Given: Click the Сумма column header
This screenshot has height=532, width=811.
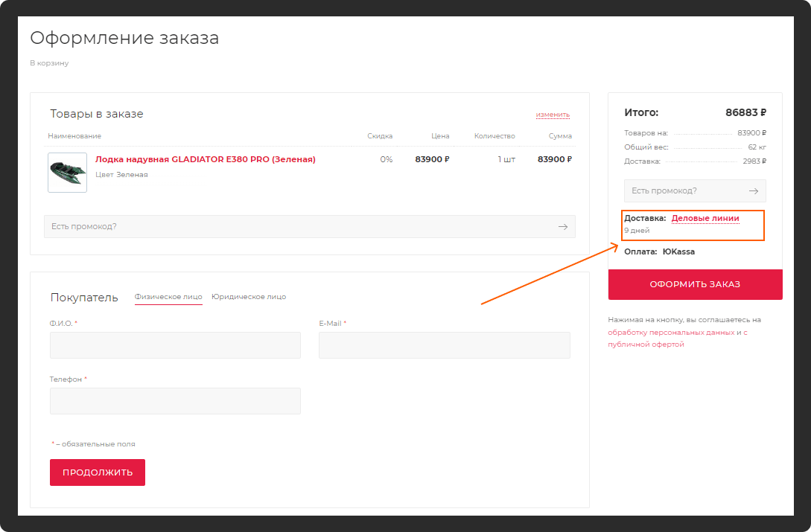Looking at the screenshot, I should pos(560,136).
